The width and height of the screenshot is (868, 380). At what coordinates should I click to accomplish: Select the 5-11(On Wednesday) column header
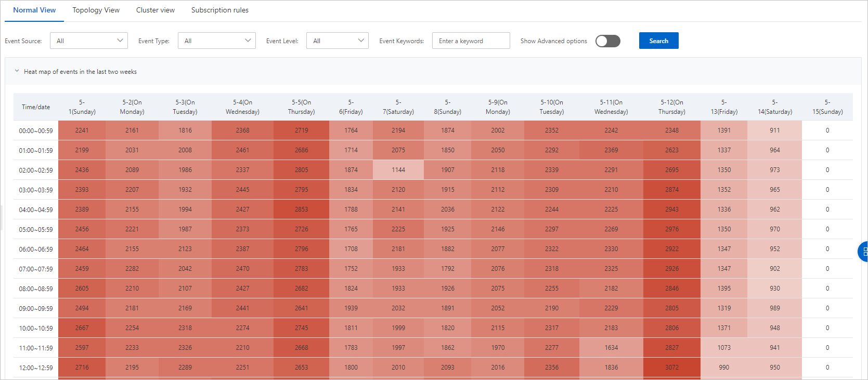[611, 107]
